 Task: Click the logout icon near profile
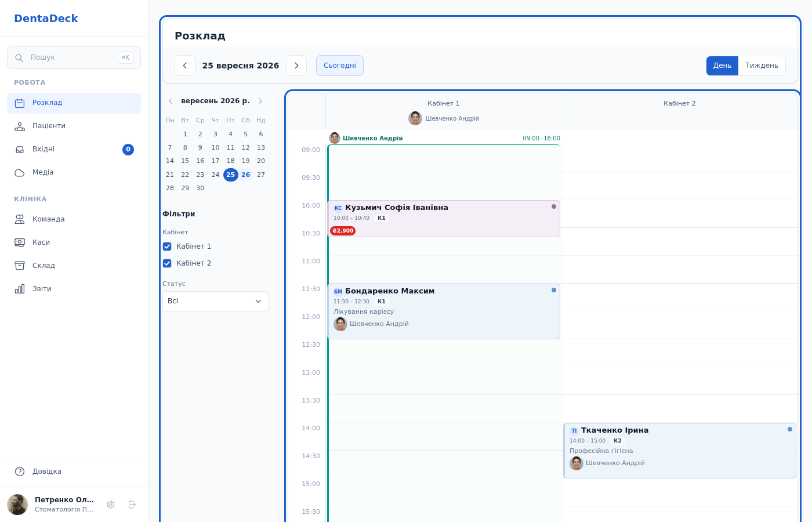[132, 505]
